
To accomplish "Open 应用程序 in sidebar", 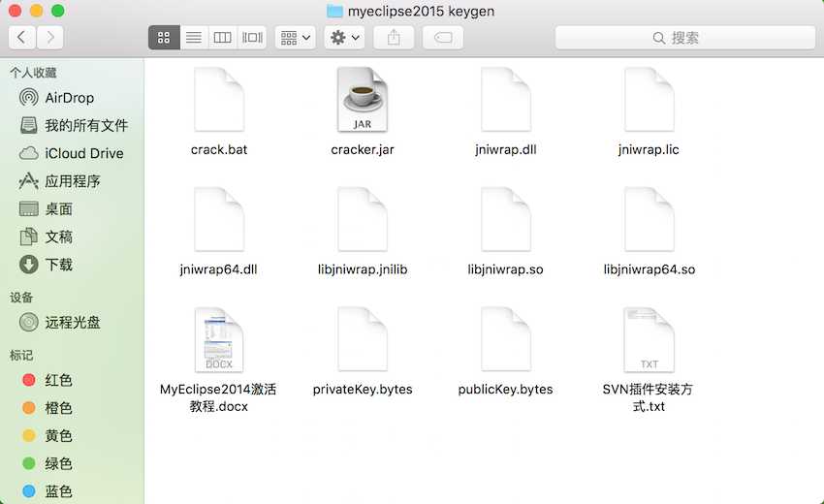I will [x=72, y=181].
